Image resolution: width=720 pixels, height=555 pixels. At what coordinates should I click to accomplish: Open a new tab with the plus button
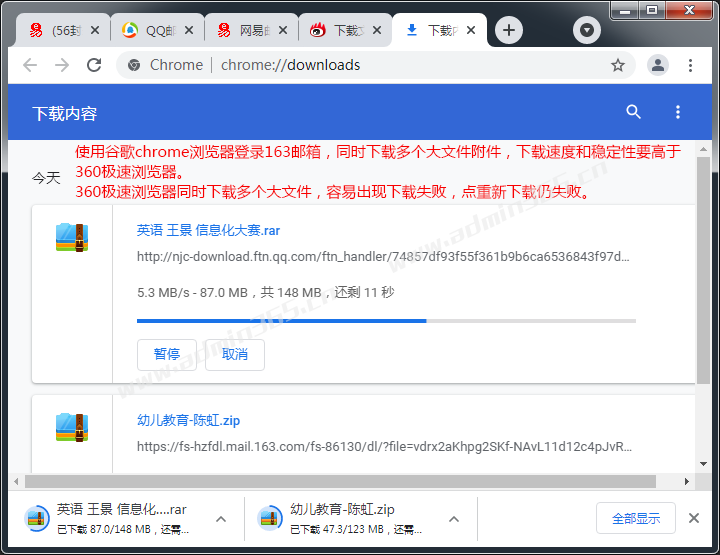[x=508, y=30]
